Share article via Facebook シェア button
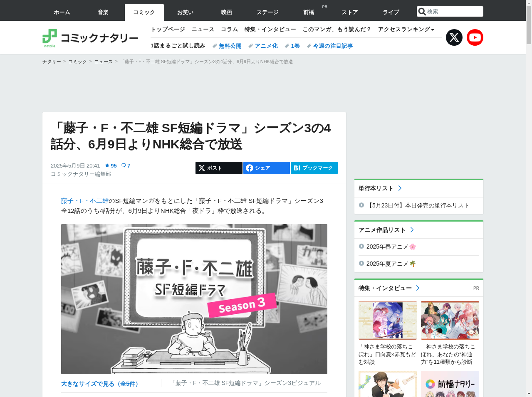532x397 pixels. tap(267, 168)
